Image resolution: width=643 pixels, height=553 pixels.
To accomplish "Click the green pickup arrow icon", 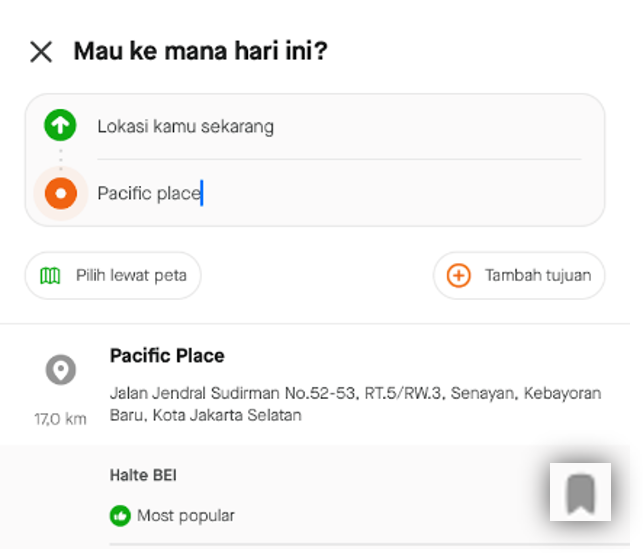I will 60,125.
